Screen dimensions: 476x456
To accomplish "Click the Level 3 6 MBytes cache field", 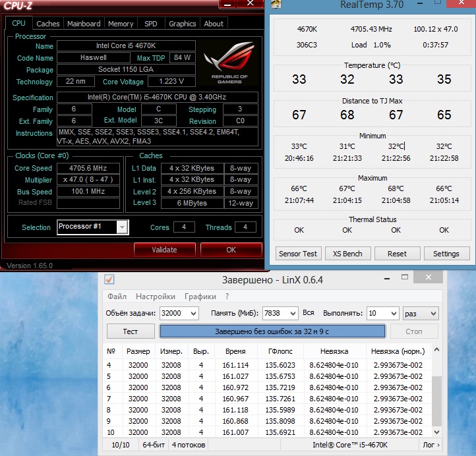I will [192, 203].
